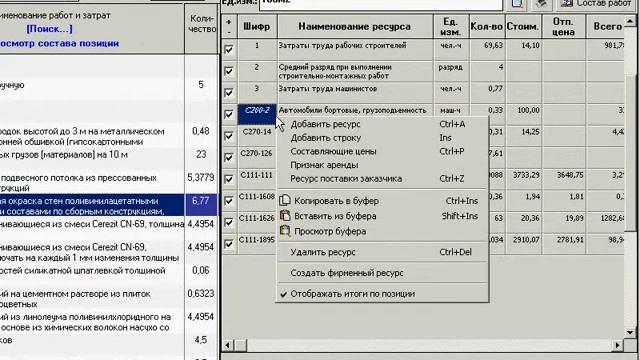Choose 'Копировать в буфер' menu entry
The image size is (640, 360).
click(x=382, y=201)
